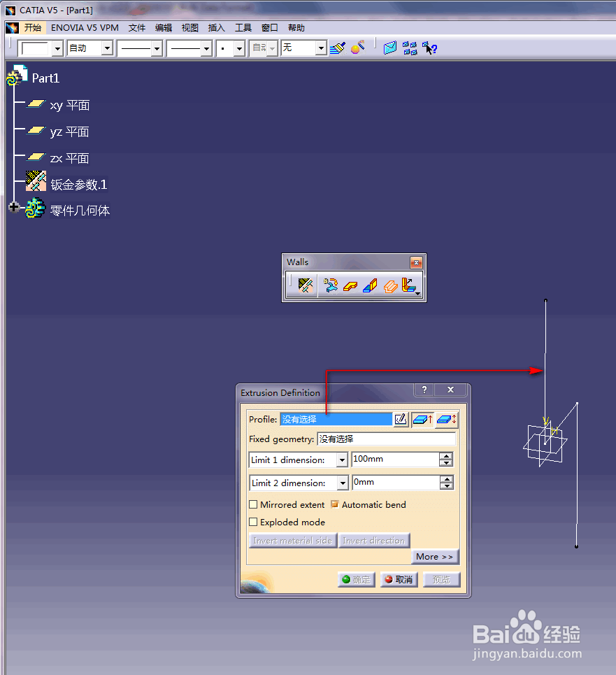Click the 100mm Limit 1 value field

click(395, 460)
